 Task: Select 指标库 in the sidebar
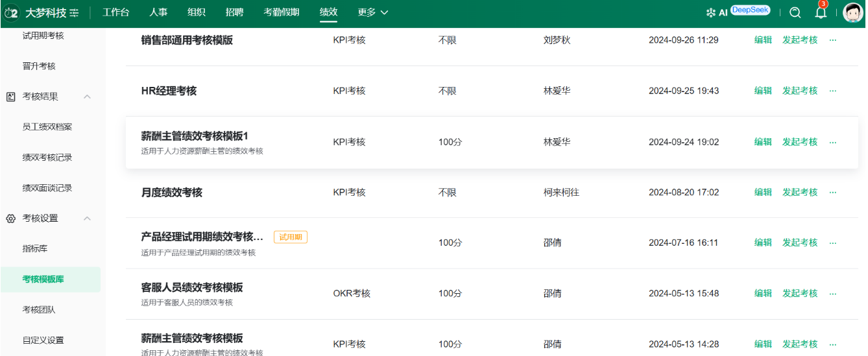[35, 248]
